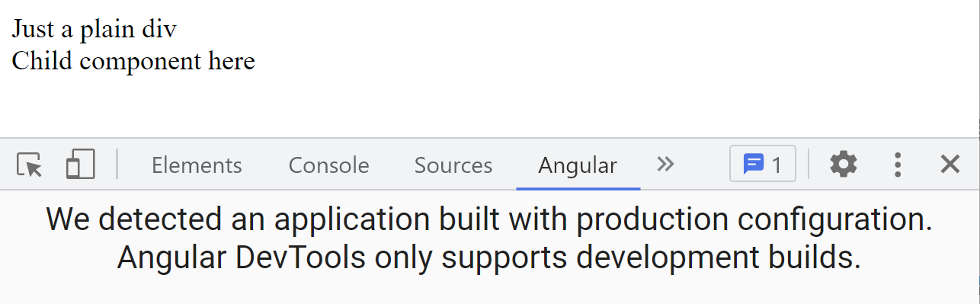Click the 'Just a plain div' text
This screenshot has width=980, height=304.
click(94, 29)
